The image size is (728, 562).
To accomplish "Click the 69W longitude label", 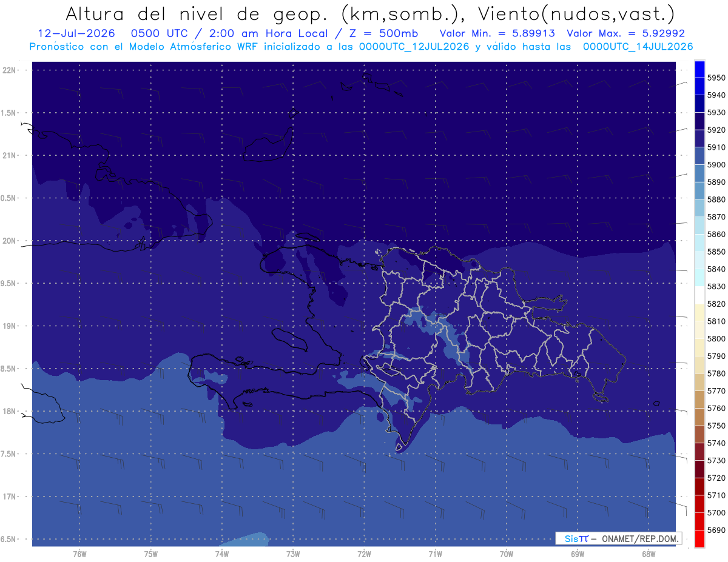I will coord(577,554).
